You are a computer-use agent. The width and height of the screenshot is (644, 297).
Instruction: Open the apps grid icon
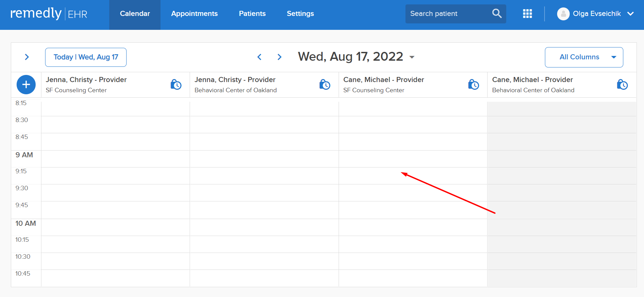tap(527, 14)
